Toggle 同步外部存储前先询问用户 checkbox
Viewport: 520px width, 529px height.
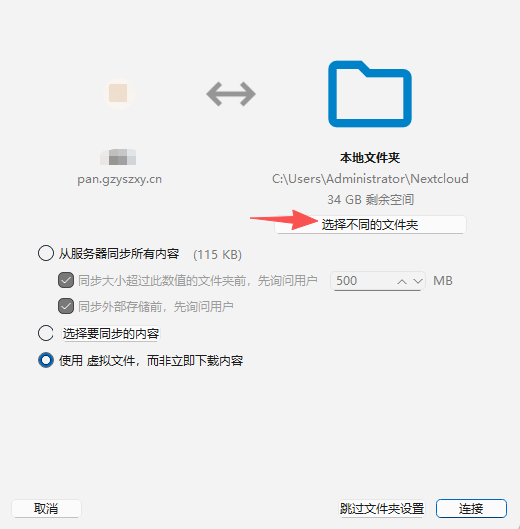click(x=66, y=306)
